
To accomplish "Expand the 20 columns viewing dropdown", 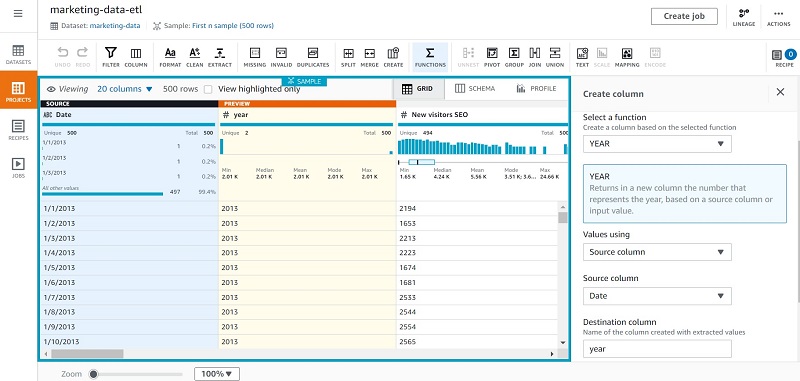I will point(124,89).
